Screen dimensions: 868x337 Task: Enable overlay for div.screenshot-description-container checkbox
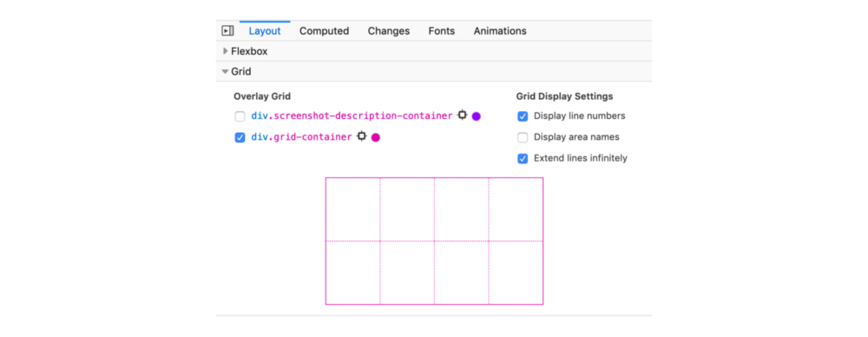(240, 116)
